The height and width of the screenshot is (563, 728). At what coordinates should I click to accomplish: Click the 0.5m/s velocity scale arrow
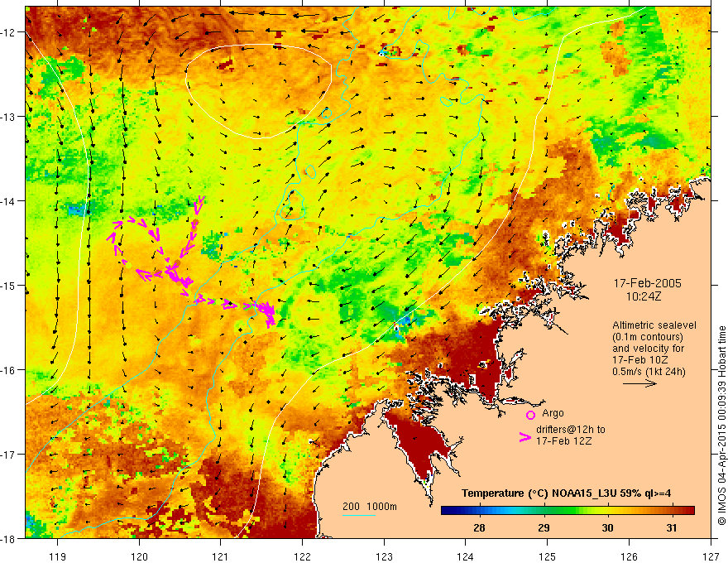(639, 383)
